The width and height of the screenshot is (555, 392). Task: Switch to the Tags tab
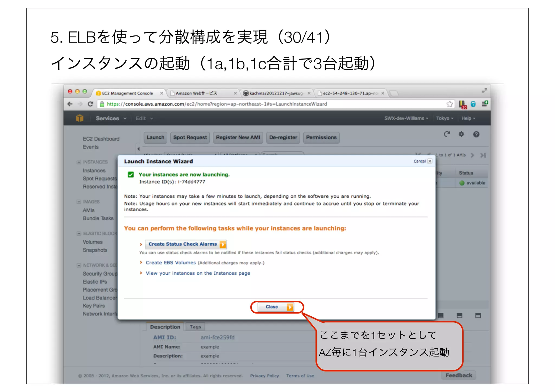(195, 327)
